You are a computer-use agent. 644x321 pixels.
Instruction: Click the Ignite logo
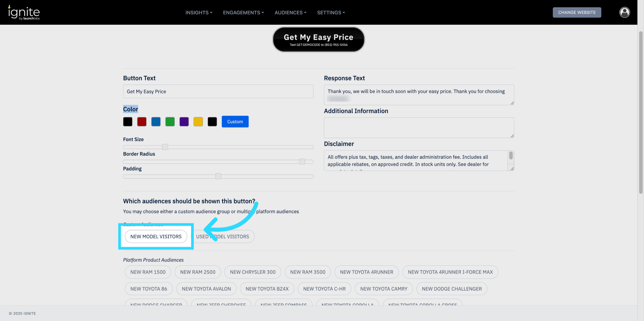(24, 12)
